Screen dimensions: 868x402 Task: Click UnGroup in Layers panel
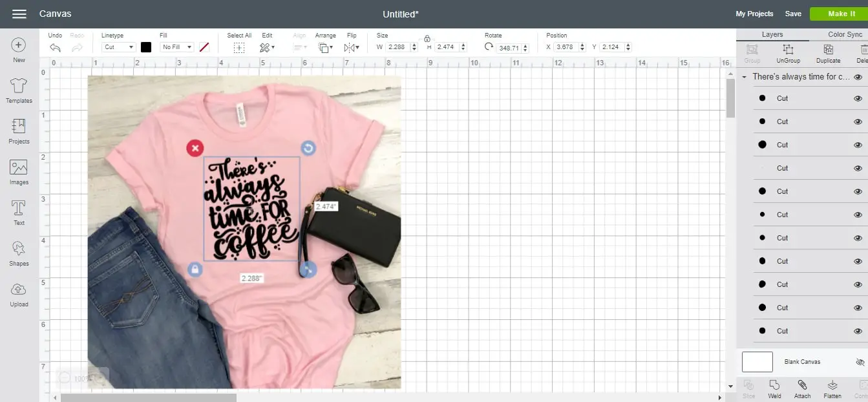(x=788, y=54)
